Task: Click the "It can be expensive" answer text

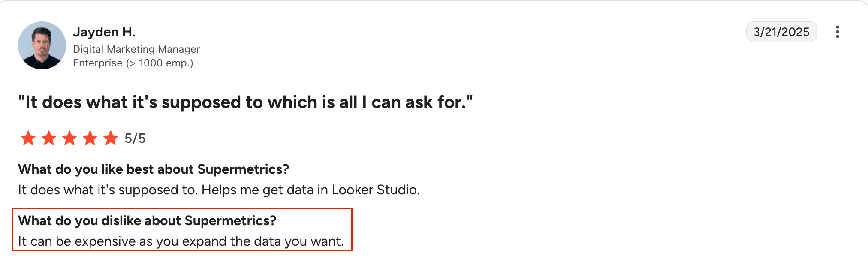Action: tap(181, 241)
